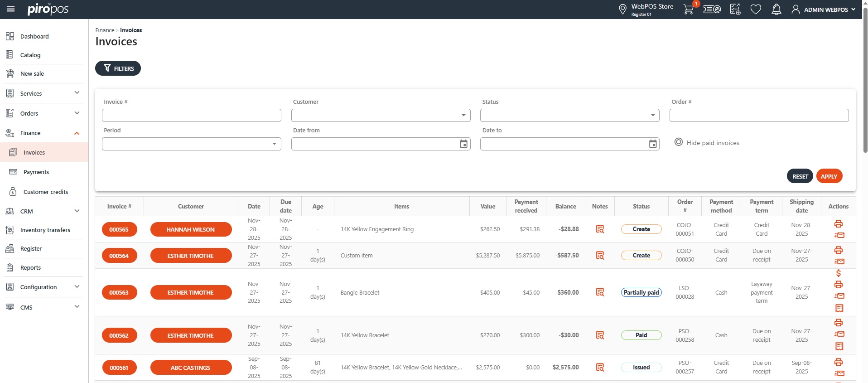
Task: Click the hamburger menu icon
Action: pos(10,9)
